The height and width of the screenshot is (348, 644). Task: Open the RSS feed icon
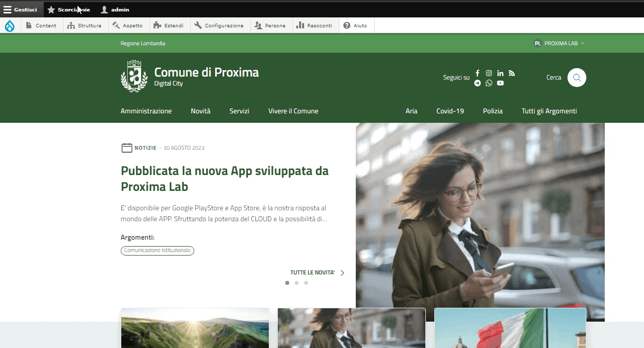(512, 73)
